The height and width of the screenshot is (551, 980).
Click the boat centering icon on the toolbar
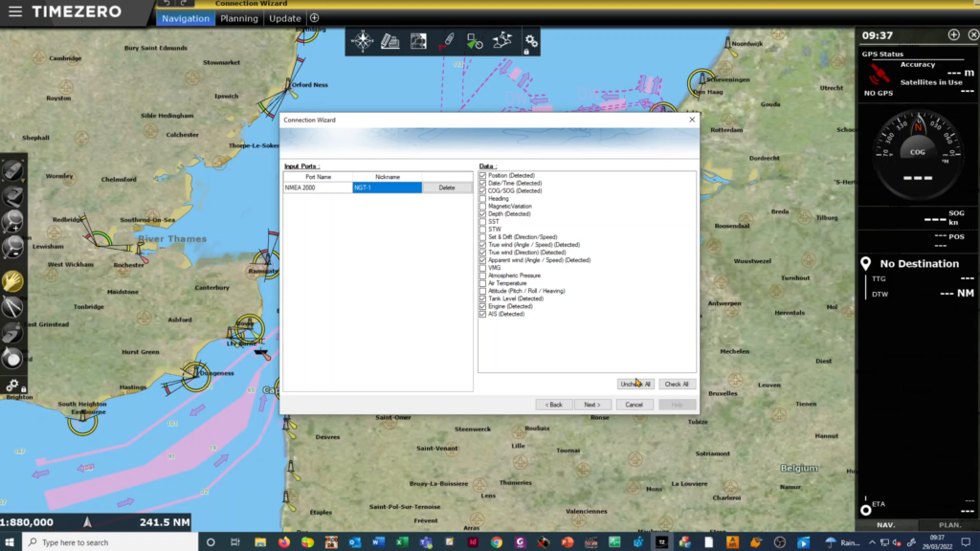474,41
